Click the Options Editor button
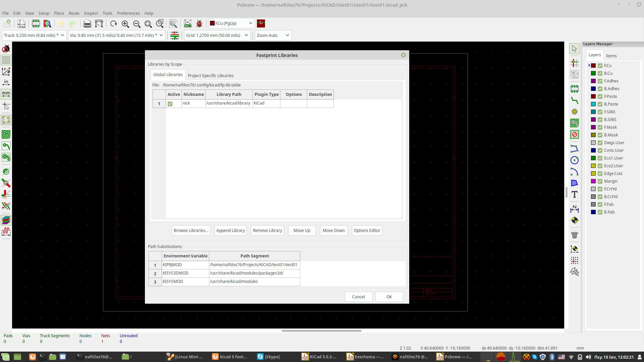 coord(367,230)
